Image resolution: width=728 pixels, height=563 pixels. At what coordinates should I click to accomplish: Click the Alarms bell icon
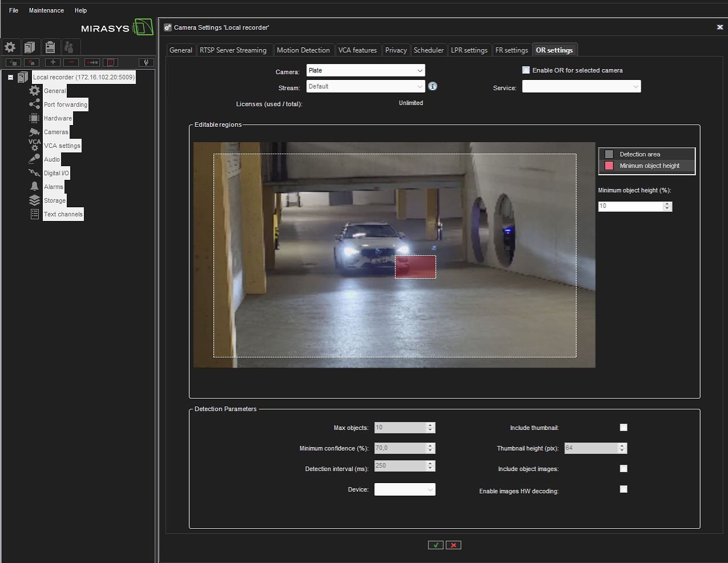[35, 187]
